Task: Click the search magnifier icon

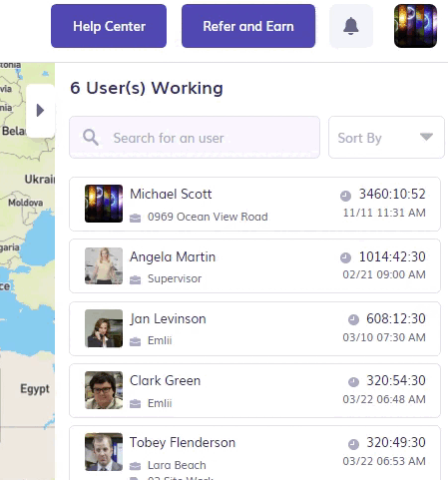Action: tap(91, 138)
